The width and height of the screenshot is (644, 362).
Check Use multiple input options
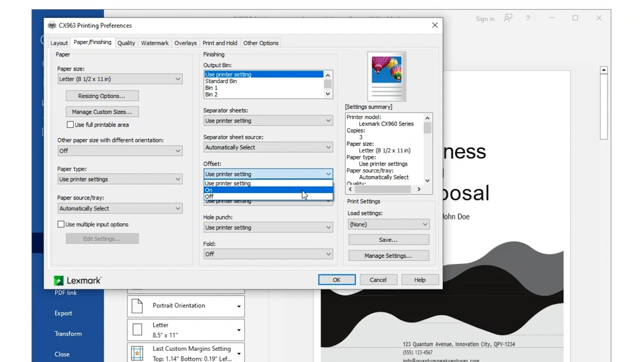pos(61,224)
